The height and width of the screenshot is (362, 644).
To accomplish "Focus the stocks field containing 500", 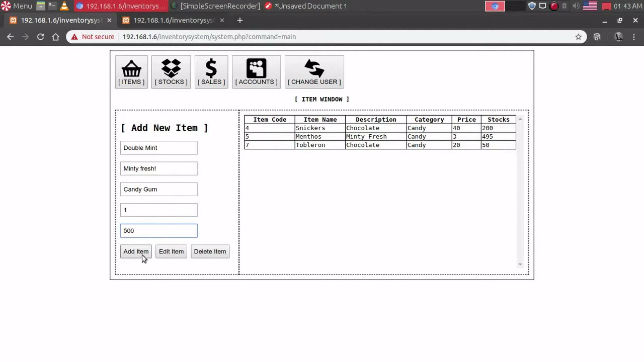I will (159, 231).
